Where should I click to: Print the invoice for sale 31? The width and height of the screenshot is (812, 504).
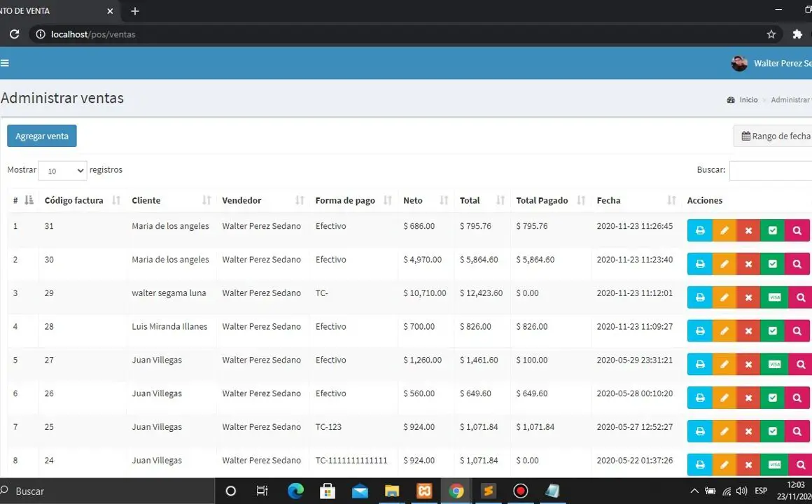(x=699, y=230)
